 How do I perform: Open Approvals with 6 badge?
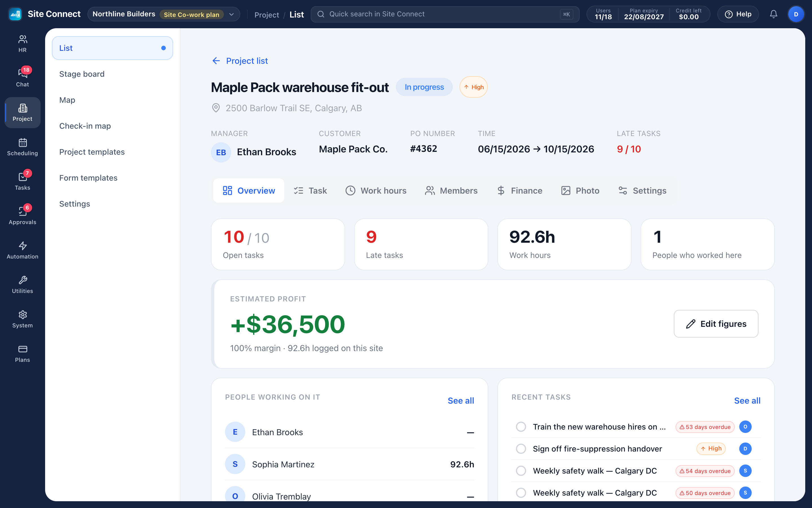(23, 216)
